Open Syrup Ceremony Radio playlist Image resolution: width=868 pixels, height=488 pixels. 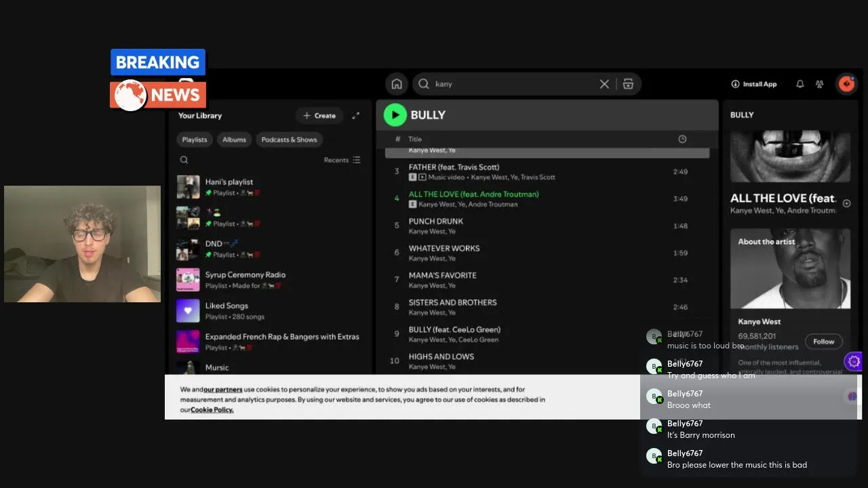coord(270,280)
